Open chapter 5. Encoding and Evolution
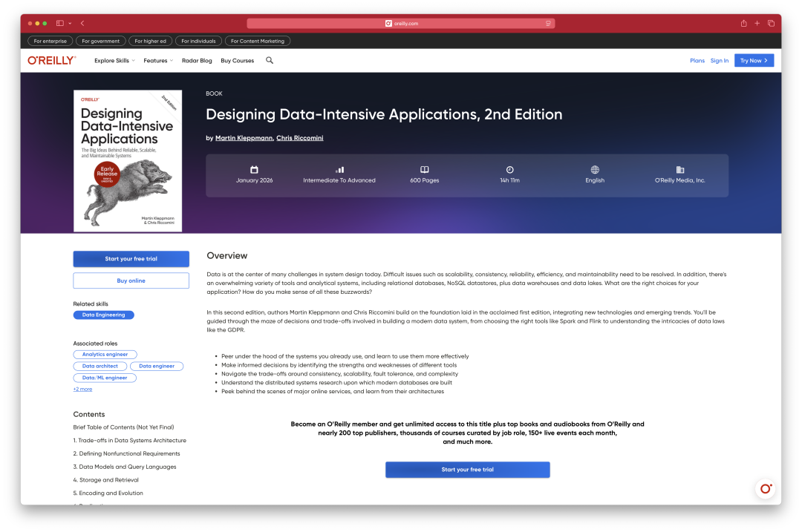This screenshot has height=532, width=802. (108, 493)
